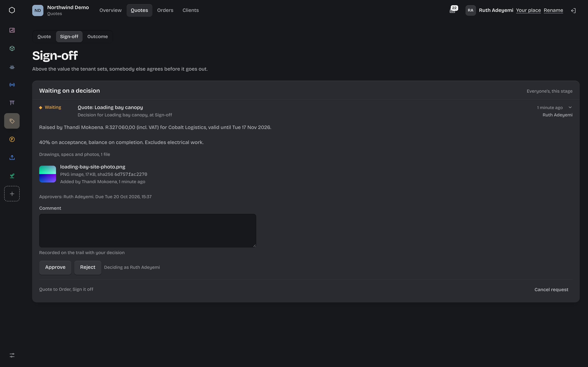588x367 pixels.
Task: Collapse the Loading bay canopy chevron
Action: (570, 107)
